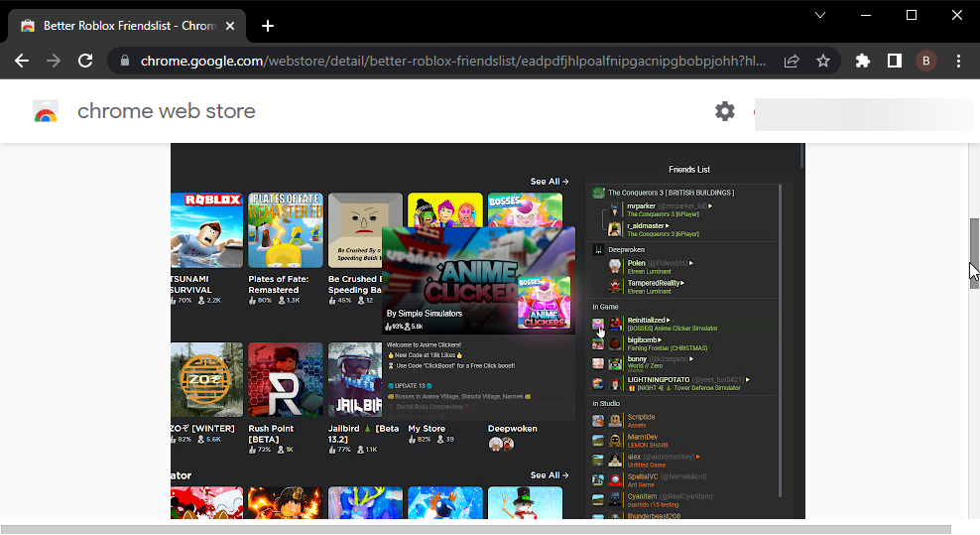Click the join arrow next to LIGHTNINGPOTATO
Screen dimensions: 980x535
click(x=748, y=380)
